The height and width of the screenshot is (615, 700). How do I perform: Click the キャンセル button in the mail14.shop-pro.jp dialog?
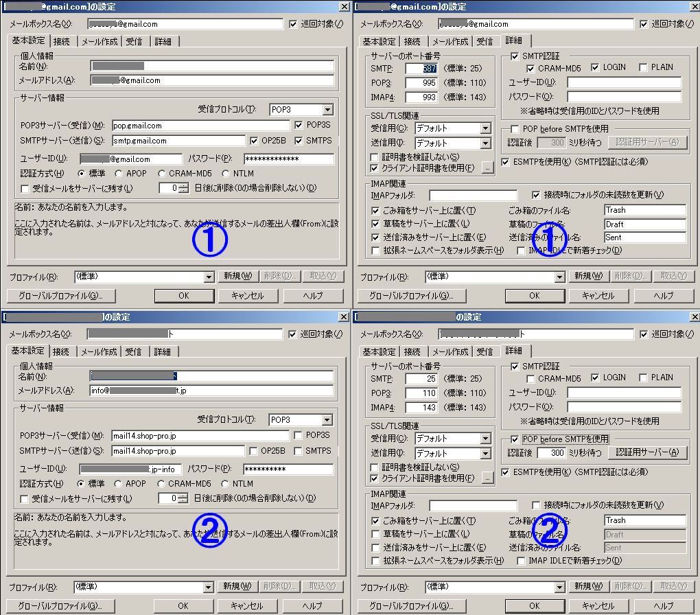pyautogui.click(x=247, y=606)
